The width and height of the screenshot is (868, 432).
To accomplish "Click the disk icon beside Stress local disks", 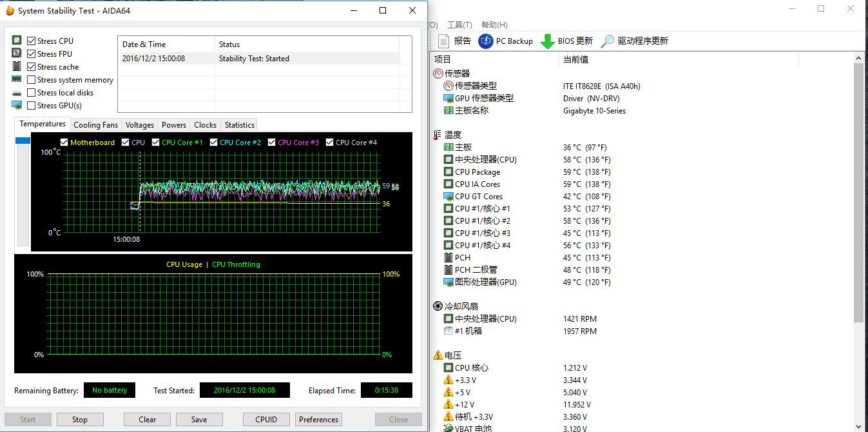I will tap(17, 93).
